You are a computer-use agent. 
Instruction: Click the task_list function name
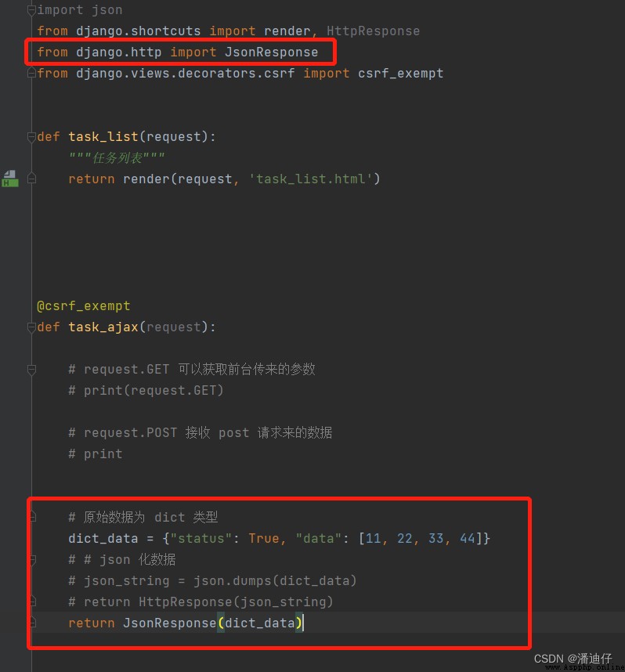[103, 137]
